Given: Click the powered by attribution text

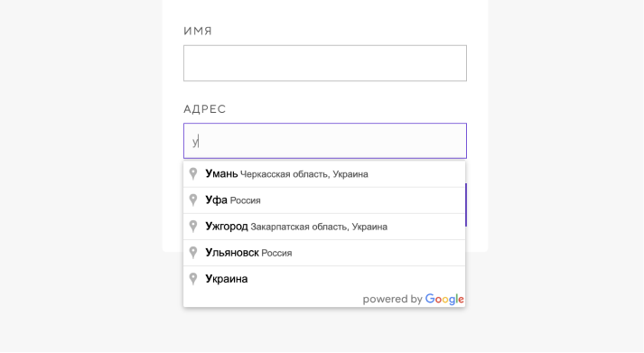Looking at the screenshot, I should (x=392, y=299).
